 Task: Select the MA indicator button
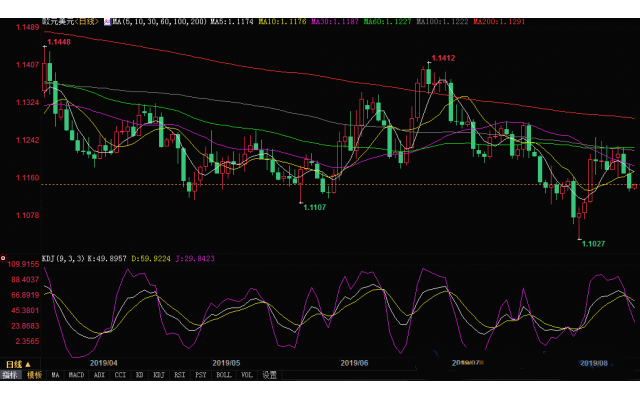56,375
